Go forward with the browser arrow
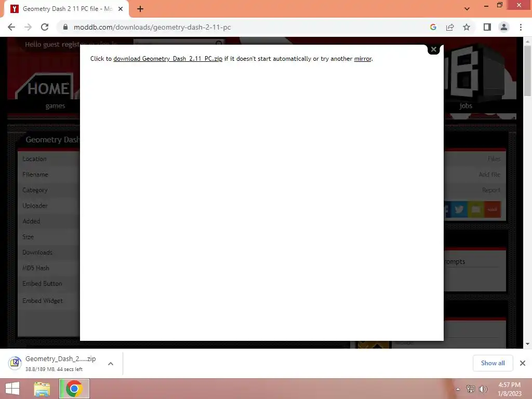The height and width of the screenshot is (399, 532). 28,27
